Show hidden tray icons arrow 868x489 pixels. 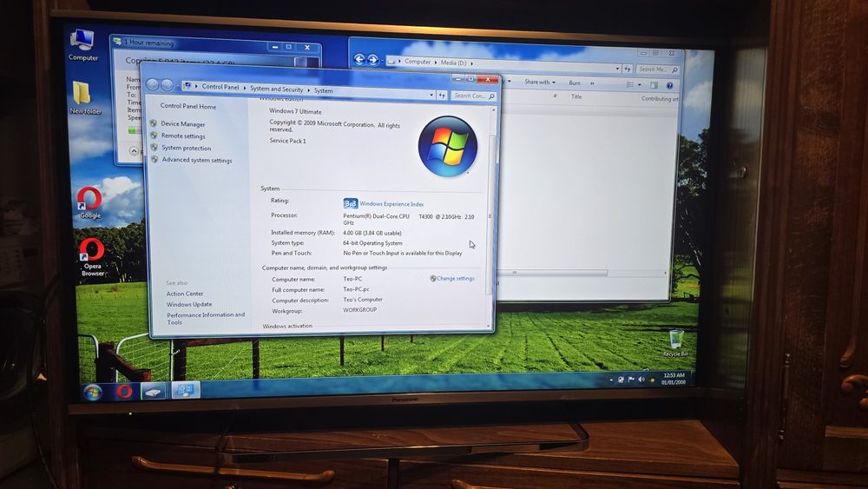click(611, 380)
